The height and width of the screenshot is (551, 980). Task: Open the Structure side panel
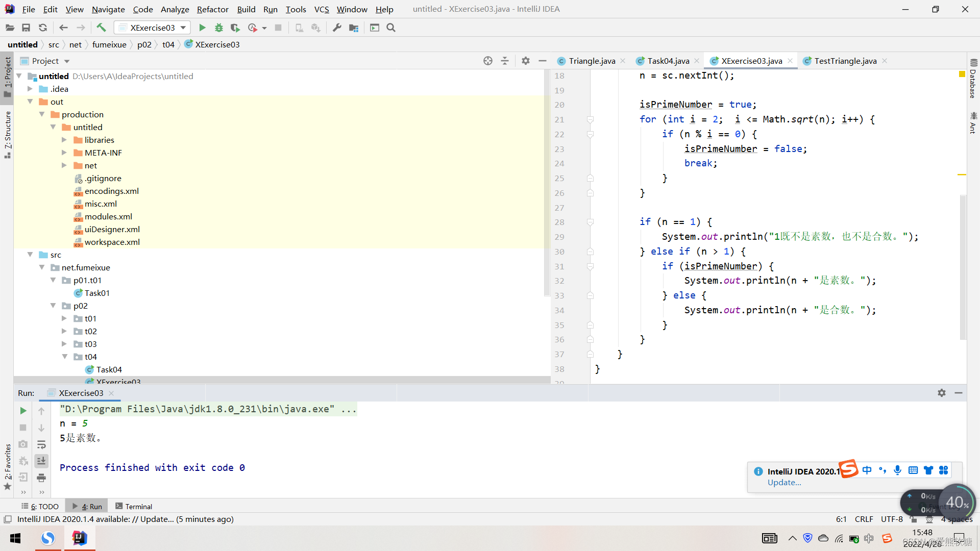7,134
